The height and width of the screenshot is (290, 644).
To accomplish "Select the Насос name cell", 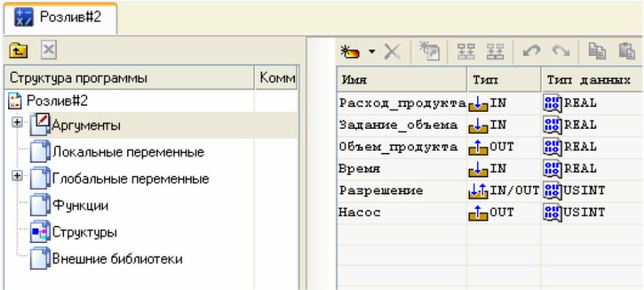I will (402, 213).
